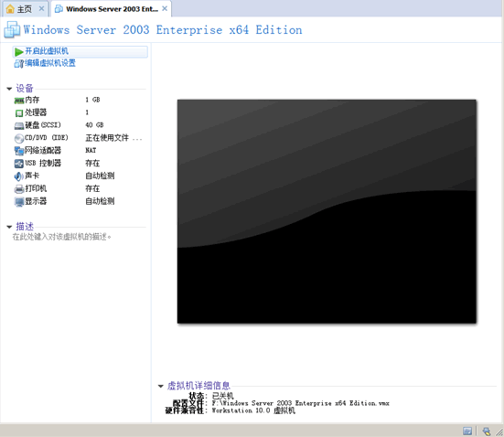The width and height of the screenshot is (504, 437).
Task: Click the CD/DVD value 正在使用文件
Action: pos(113,138)
